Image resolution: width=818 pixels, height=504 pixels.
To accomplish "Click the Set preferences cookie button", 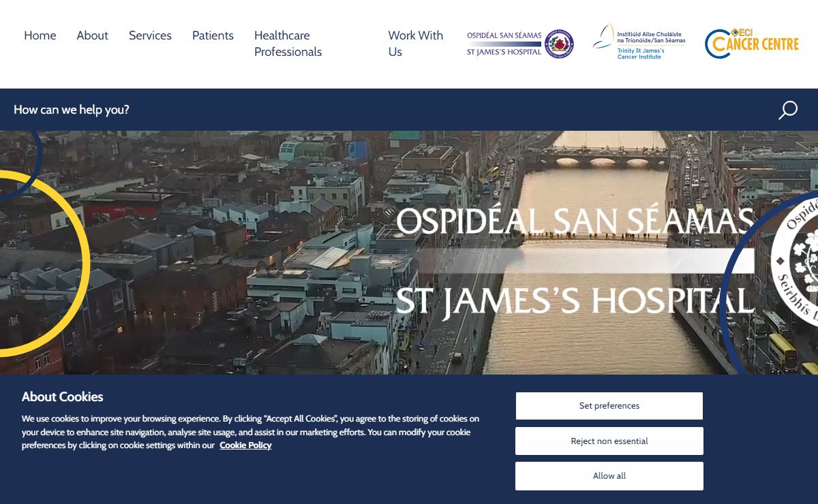I will [609, 406].
